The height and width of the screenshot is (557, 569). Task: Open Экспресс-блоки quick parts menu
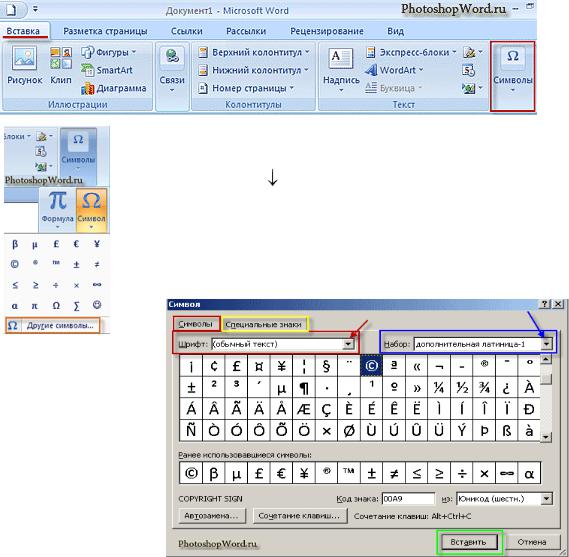coord(411,52)
